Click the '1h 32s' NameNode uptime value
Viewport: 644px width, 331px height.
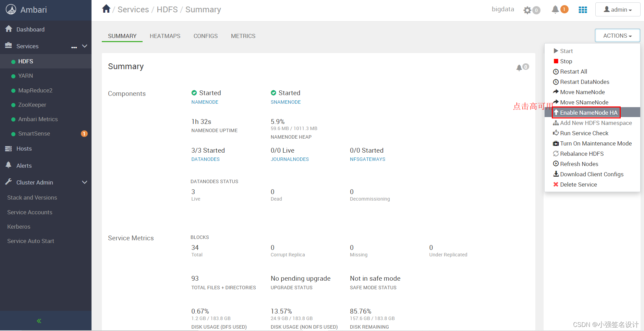[x=201, y=122]
